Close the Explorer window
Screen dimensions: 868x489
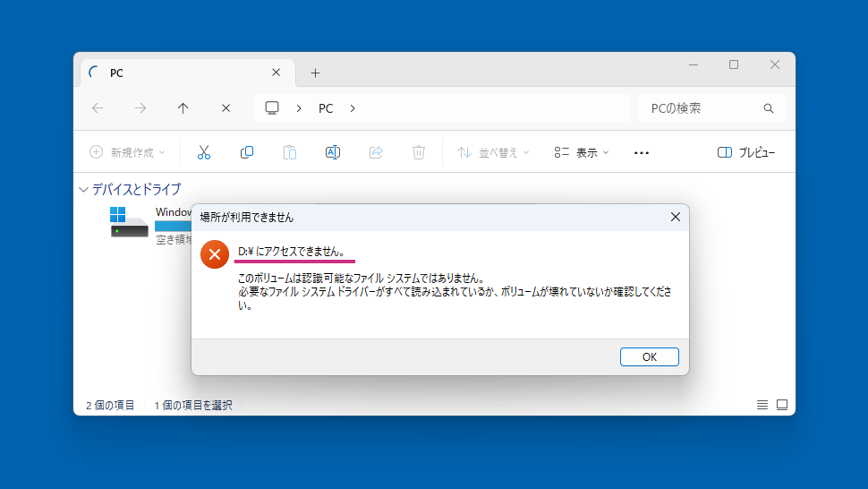(774, 64)
